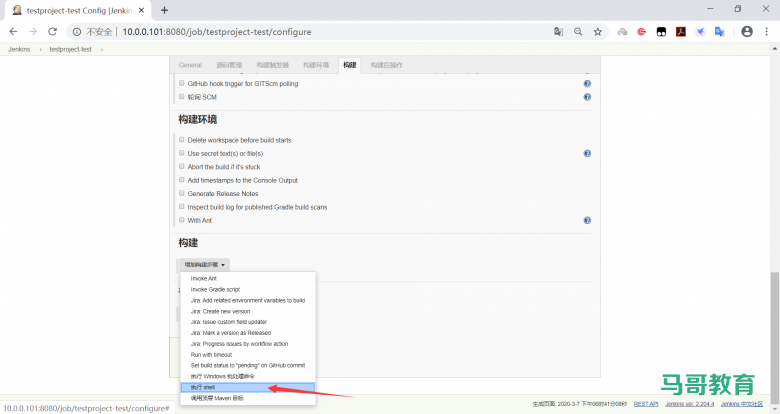Click the red circular extension icon

(641, 31)
